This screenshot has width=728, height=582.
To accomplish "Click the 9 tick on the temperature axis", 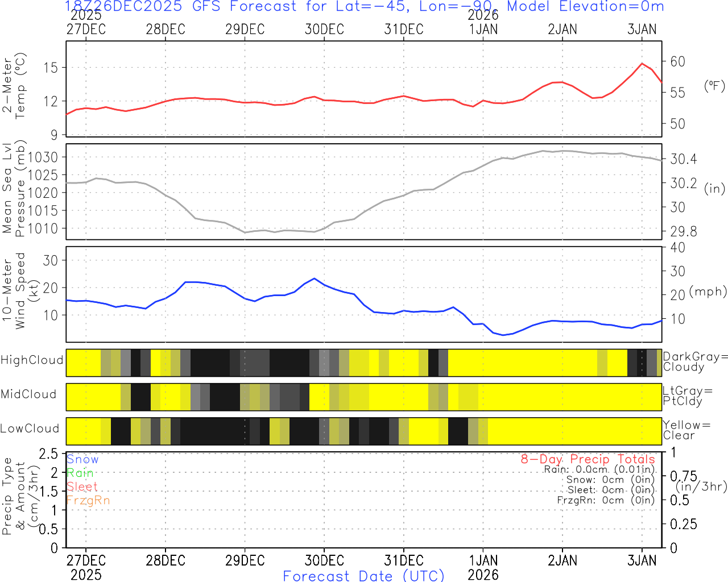I will point(55,135).
